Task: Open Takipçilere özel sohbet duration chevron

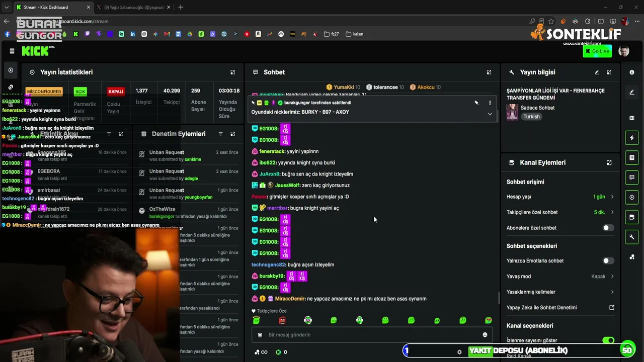Action: 612,212
